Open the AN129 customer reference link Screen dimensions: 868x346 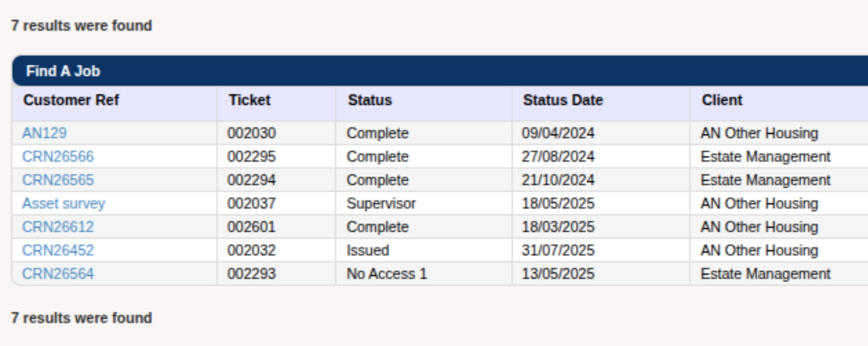click(44, 133)
